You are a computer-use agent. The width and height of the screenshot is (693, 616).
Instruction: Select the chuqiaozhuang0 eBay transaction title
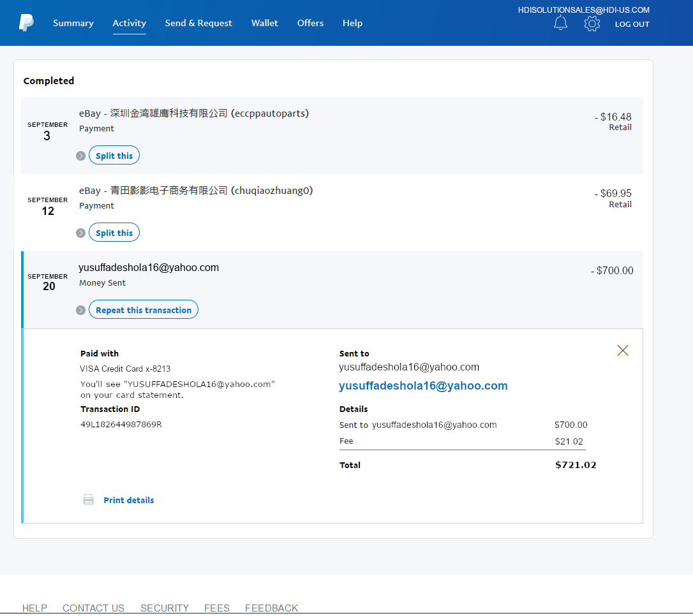point(196,191)
